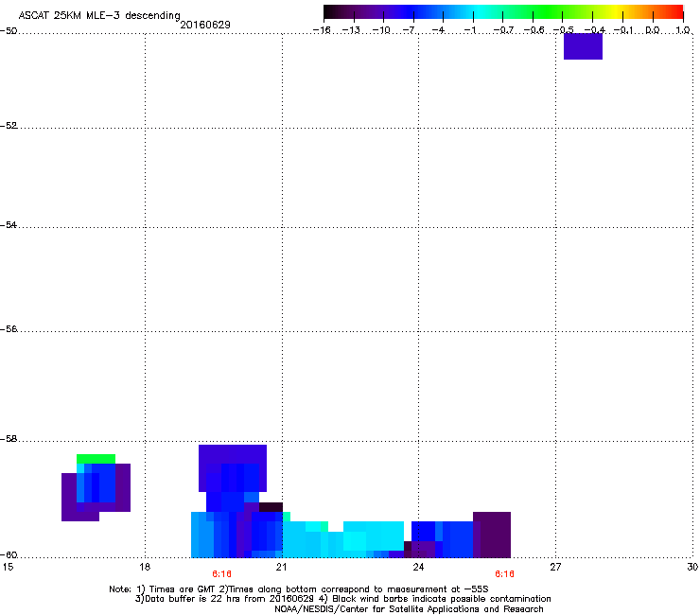Click the -0.6 label on the color scale
Viewport: 700px width, 615px height.
(x=534, y=30)
